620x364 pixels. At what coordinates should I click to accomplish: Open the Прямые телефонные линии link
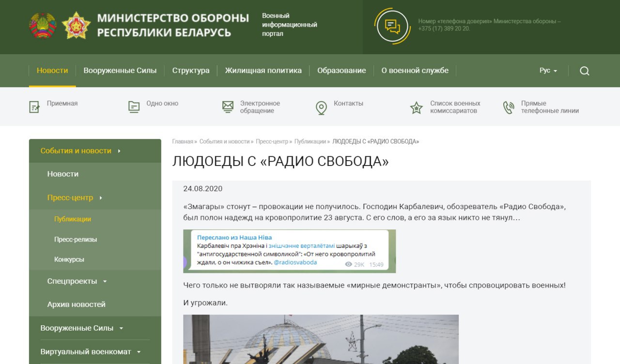[550, 107]
